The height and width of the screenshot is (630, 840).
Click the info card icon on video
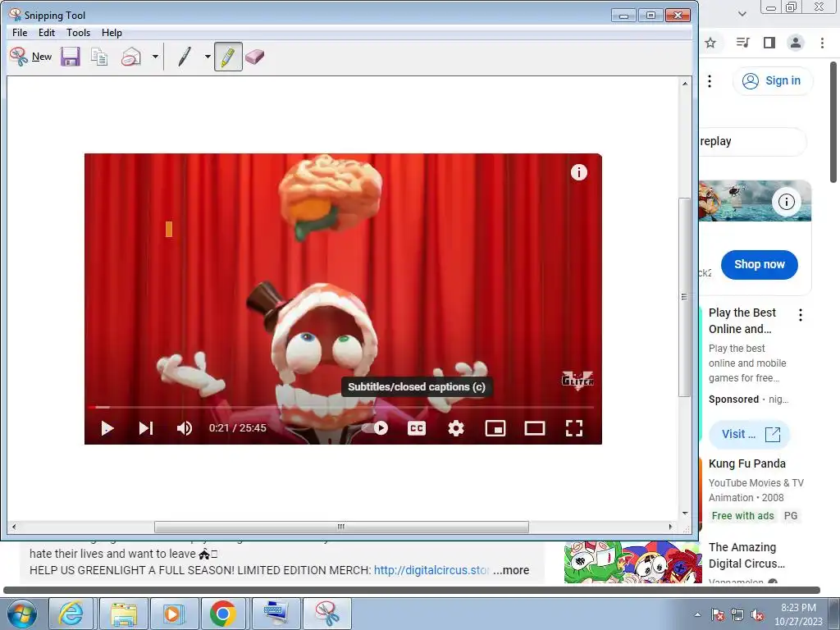pyautogui.click(x=579, y=172)
